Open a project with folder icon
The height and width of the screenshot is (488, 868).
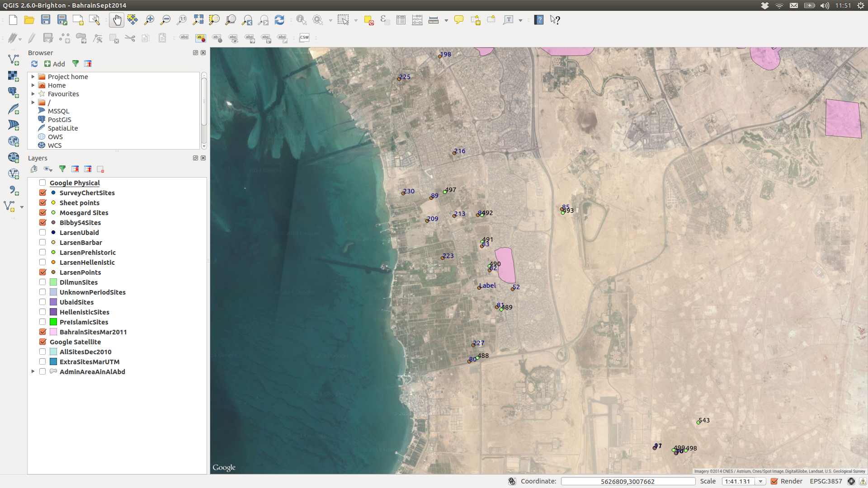pyautogui.click(x=29, y=20)
